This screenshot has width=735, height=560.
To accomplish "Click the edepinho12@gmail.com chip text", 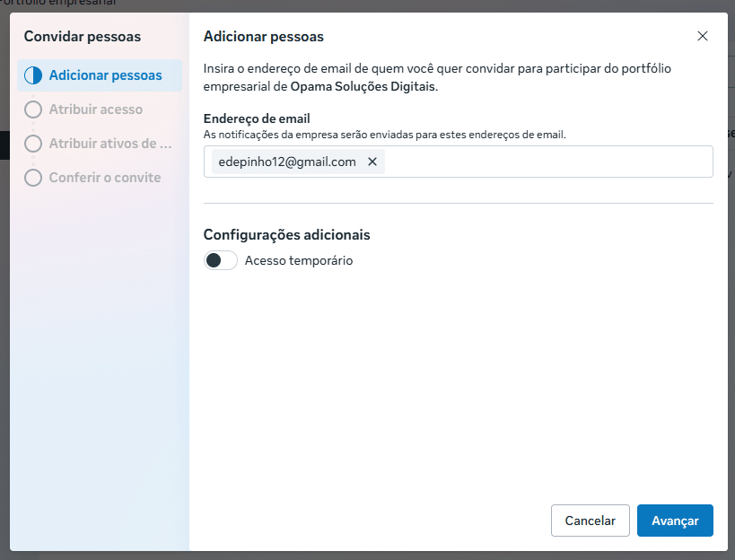I will tap(287, 162).
